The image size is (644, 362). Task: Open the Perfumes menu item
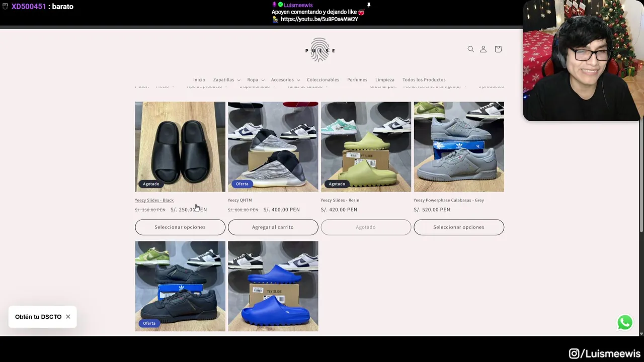coord(357,79)
